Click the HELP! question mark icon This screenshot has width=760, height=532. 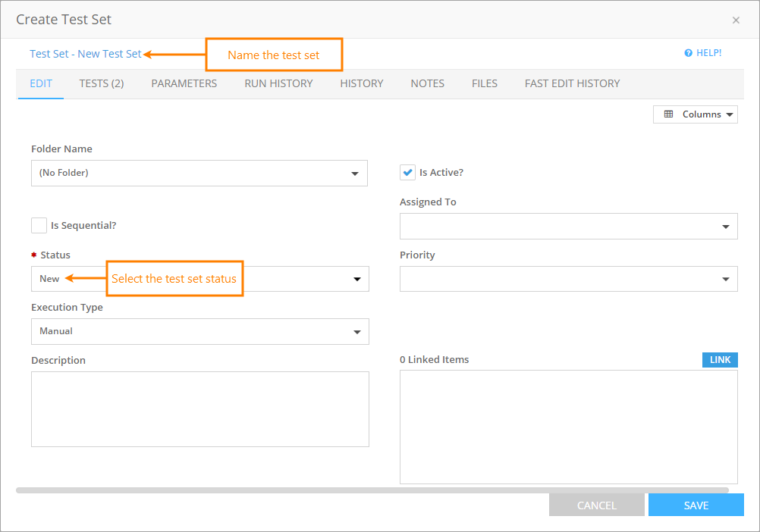[x=688, y=52]
